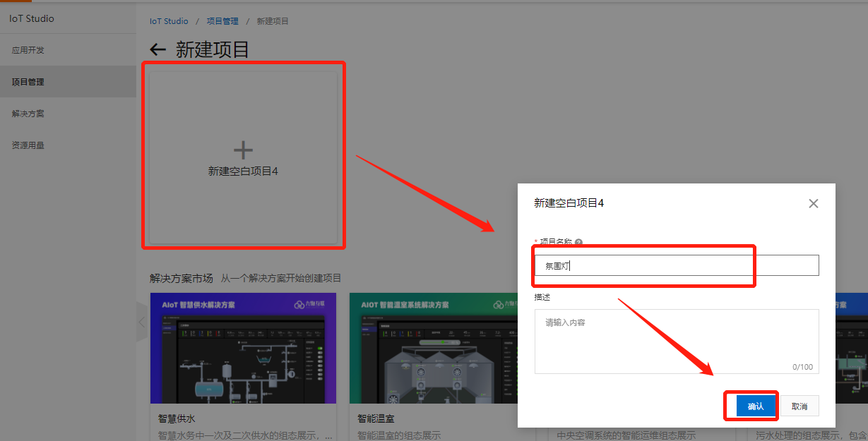Open 应用开发 in the sidebar
This screenshot has height=441, width=868.
(28, 50)
